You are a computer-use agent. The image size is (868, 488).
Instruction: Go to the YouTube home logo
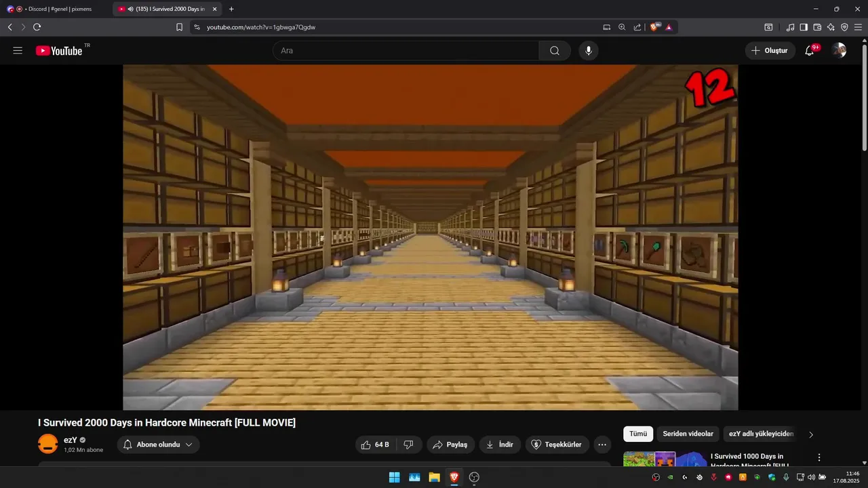coord(60,51)
